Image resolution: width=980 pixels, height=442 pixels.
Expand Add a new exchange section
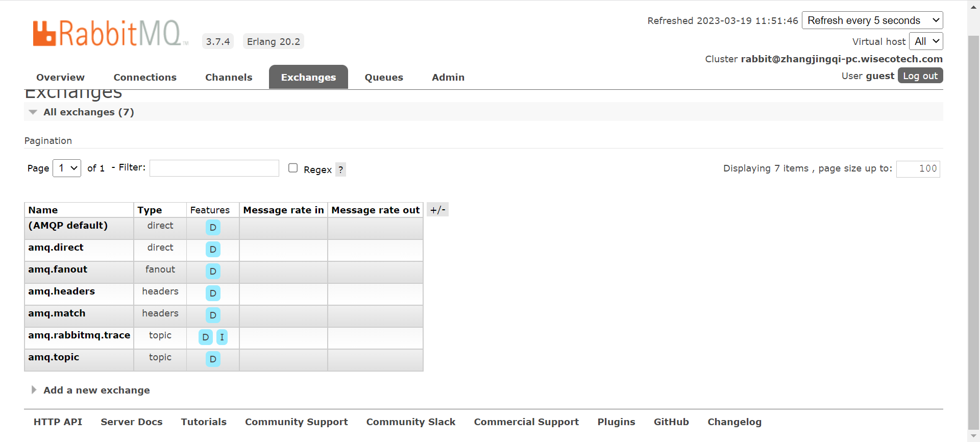[96, 390]
